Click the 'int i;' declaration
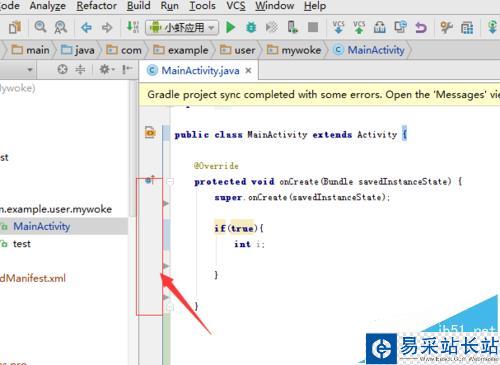 tap(249, 244)
